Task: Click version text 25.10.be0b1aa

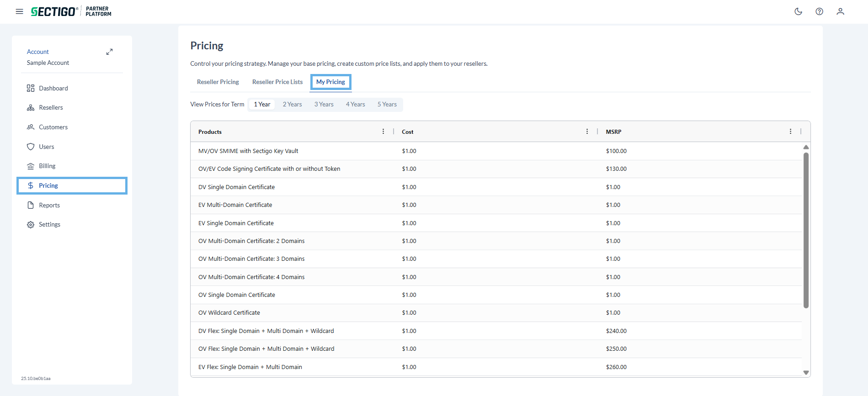Action: pyautogui.click(x=36, y=379)
